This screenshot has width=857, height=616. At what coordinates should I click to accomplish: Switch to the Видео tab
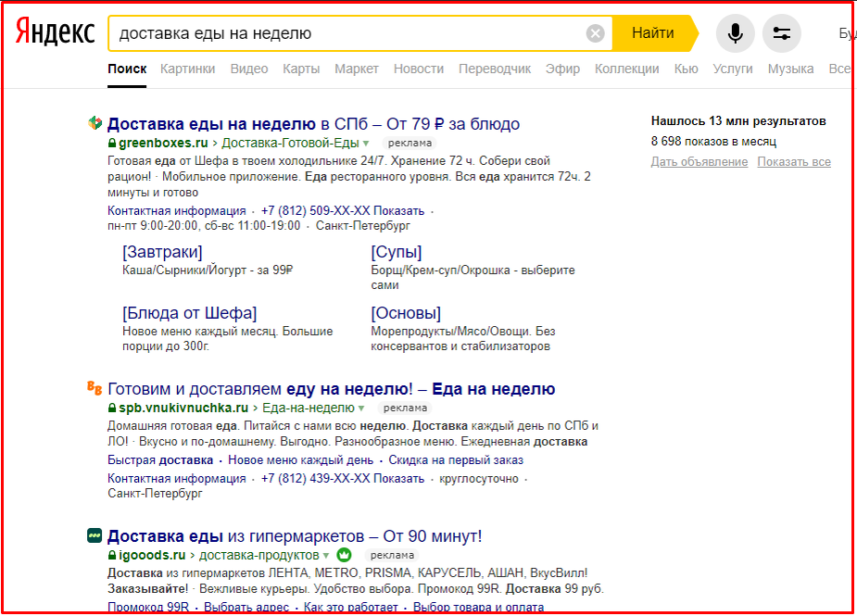click(x=249, y=69)
